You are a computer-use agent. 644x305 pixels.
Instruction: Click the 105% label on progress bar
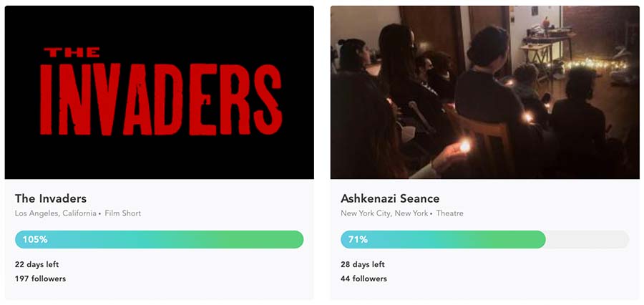tap(35, 239)
